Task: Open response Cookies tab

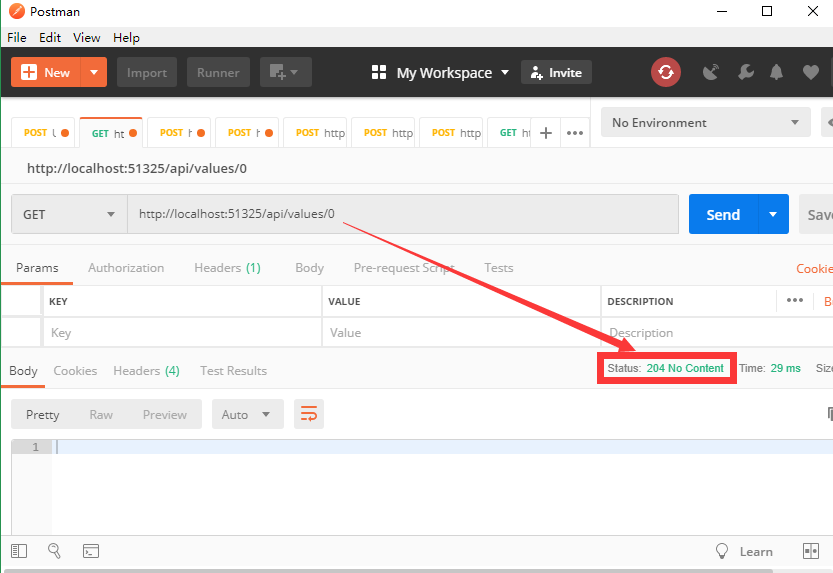Action: (75, 371)
